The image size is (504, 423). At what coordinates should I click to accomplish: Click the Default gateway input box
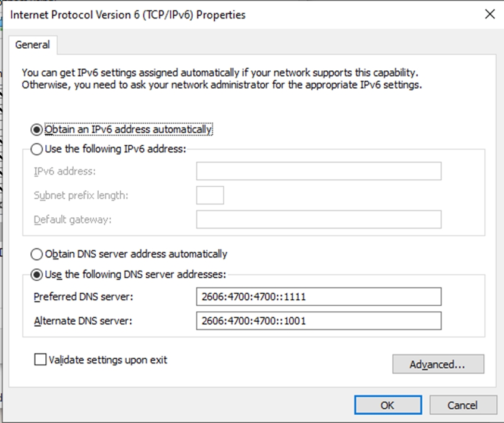coord(318,220)
